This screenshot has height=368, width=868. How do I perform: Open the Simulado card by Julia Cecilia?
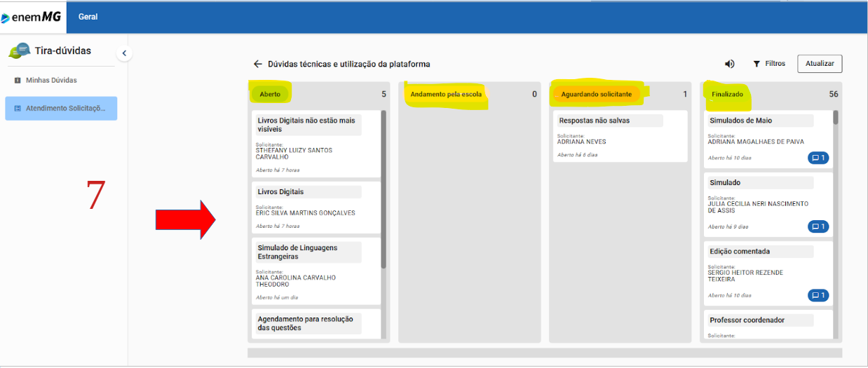[769, 205]
